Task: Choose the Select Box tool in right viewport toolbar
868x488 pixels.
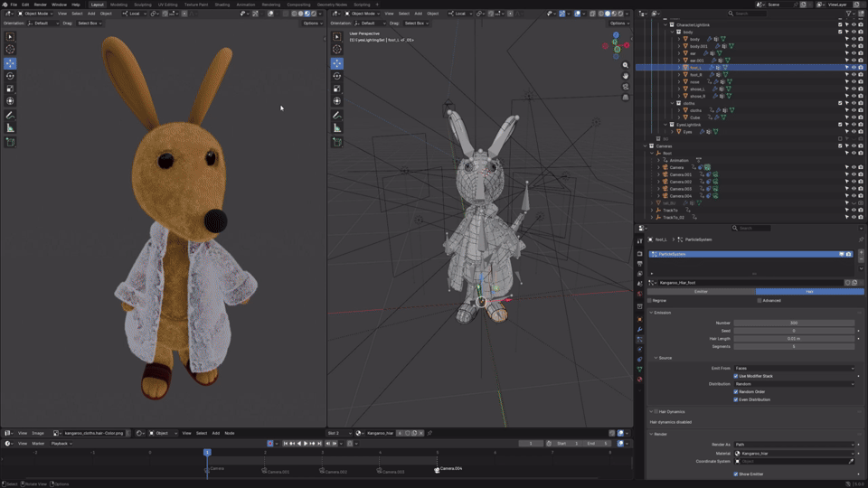Action: 336,36
